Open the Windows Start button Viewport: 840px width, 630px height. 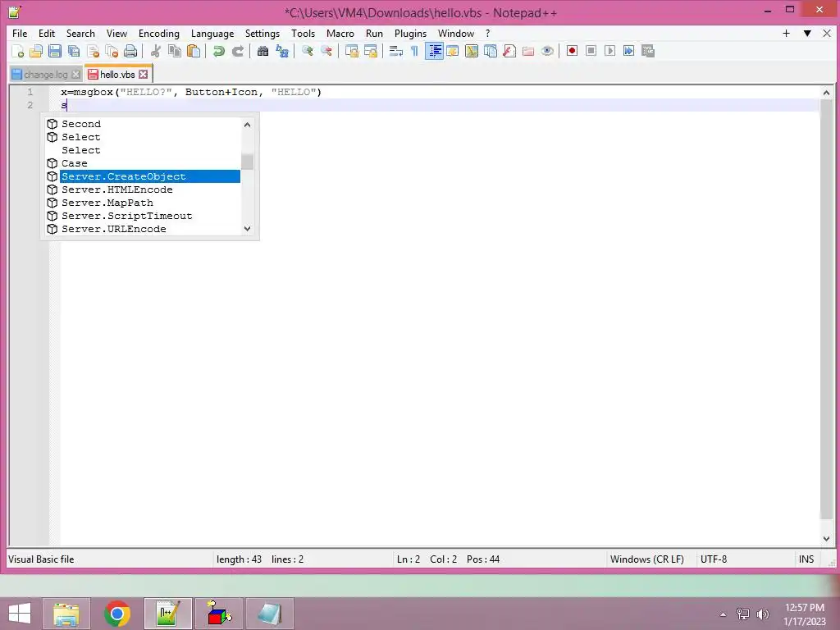tap(20, 614)
